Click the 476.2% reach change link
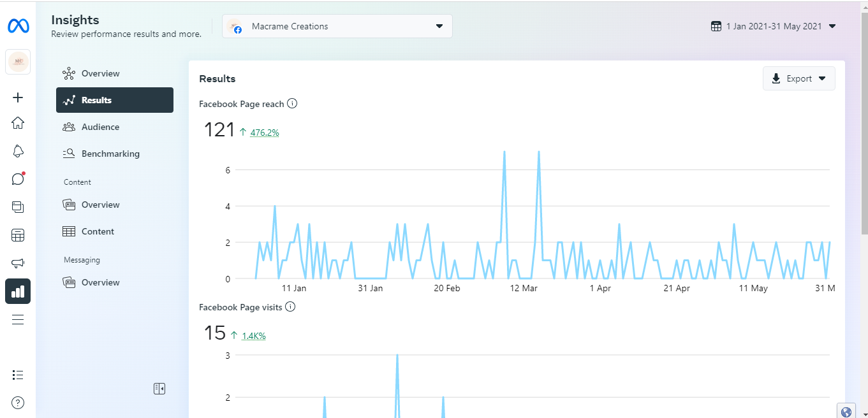The width and height of the screenshot is (868, 418). coord(265,133)
